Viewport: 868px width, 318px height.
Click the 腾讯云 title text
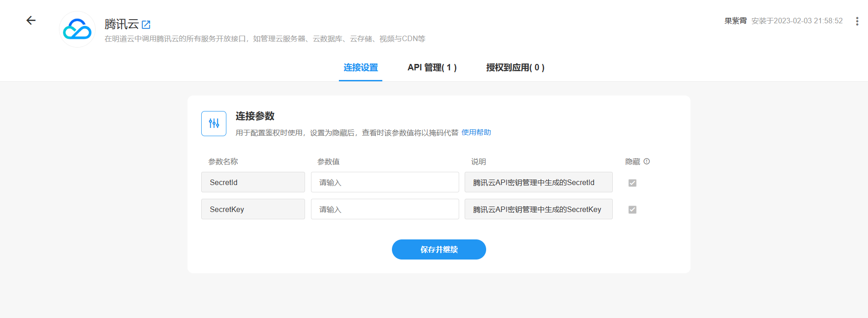121,24
